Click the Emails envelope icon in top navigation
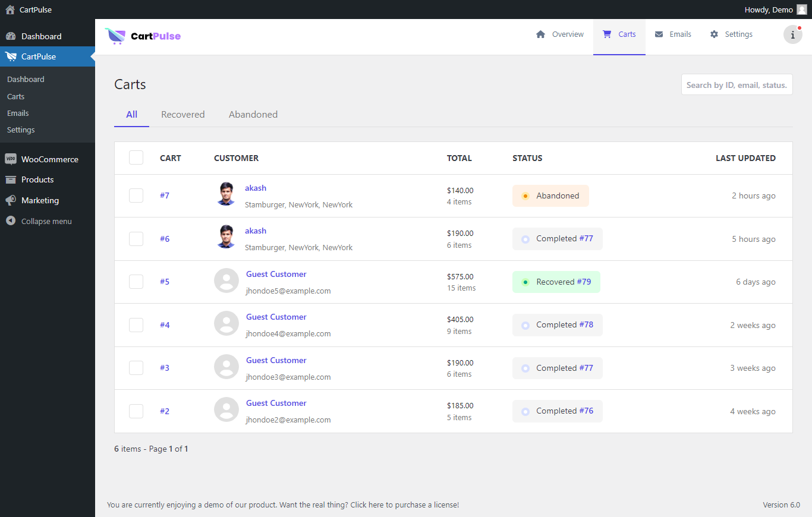 [x=657, y=34]
